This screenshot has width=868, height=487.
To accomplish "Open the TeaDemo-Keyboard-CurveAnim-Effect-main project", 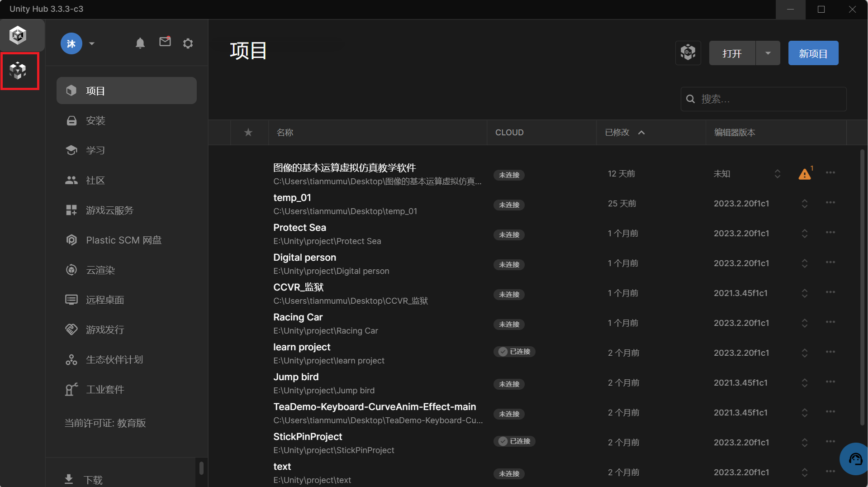I will (375, 406).
